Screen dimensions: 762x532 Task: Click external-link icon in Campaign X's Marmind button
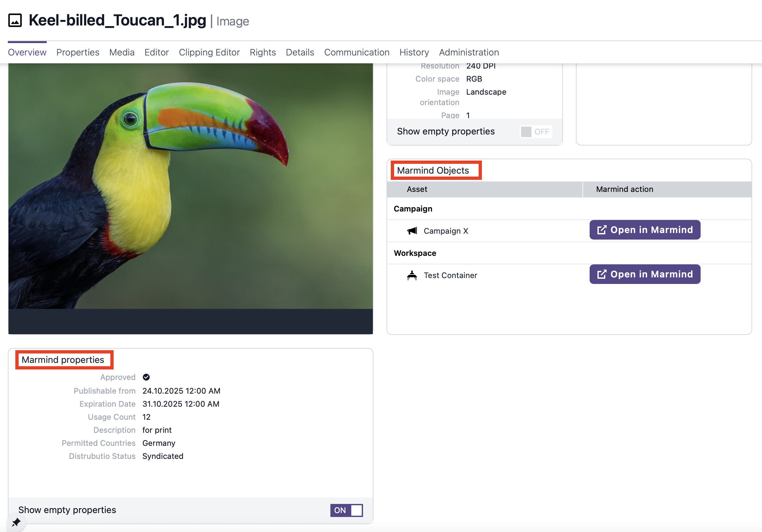click(602, 230)
